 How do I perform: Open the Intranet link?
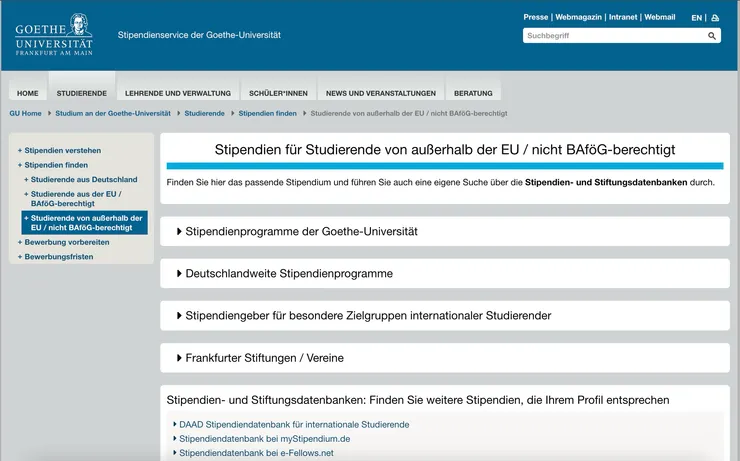click(622, 17)
